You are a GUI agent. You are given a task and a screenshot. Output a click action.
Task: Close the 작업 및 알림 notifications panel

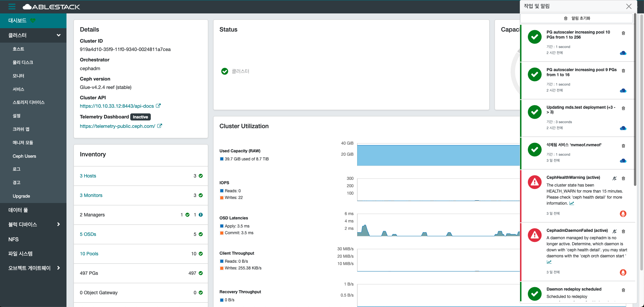[629, 6]
